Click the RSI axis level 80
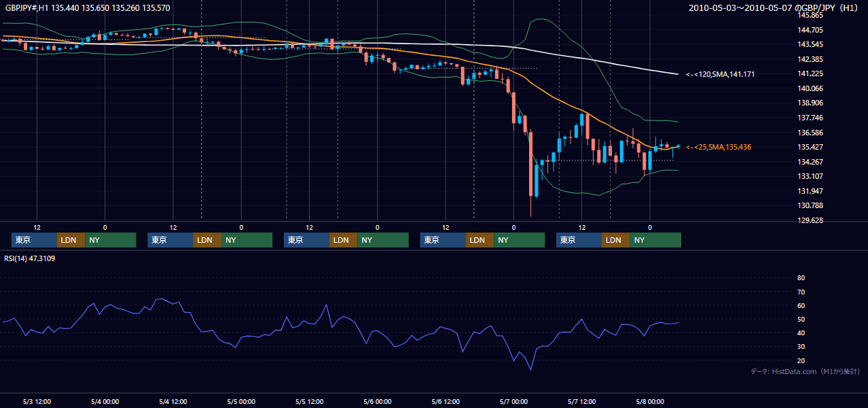The width and height of the screenshot is (868, 408). pos(801,278)
